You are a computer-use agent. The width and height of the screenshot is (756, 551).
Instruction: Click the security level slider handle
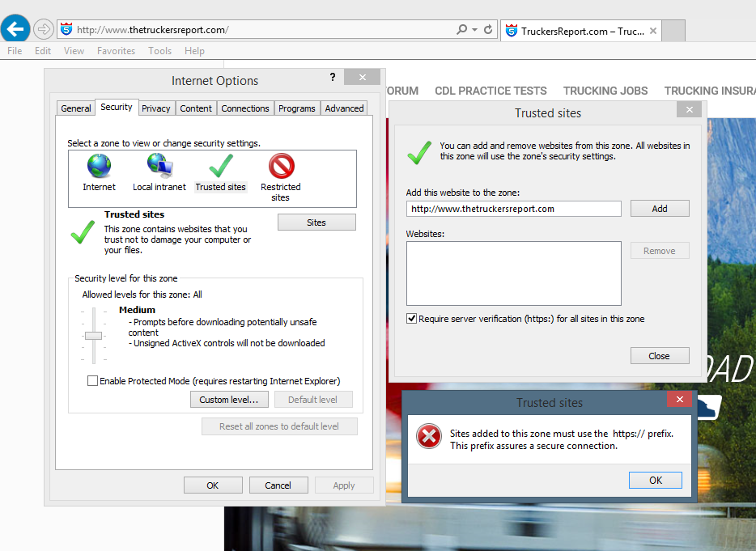tap(94, 335)
